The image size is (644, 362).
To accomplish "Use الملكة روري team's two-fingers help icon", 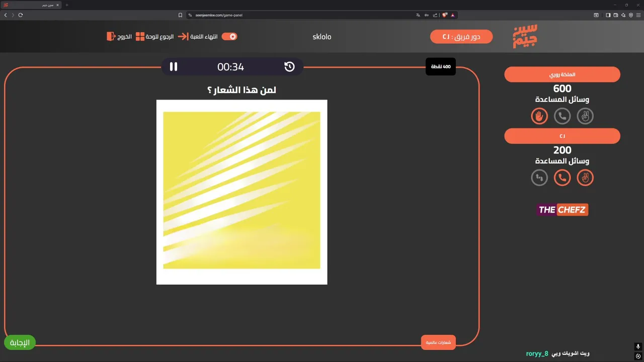I will [585, 116].
